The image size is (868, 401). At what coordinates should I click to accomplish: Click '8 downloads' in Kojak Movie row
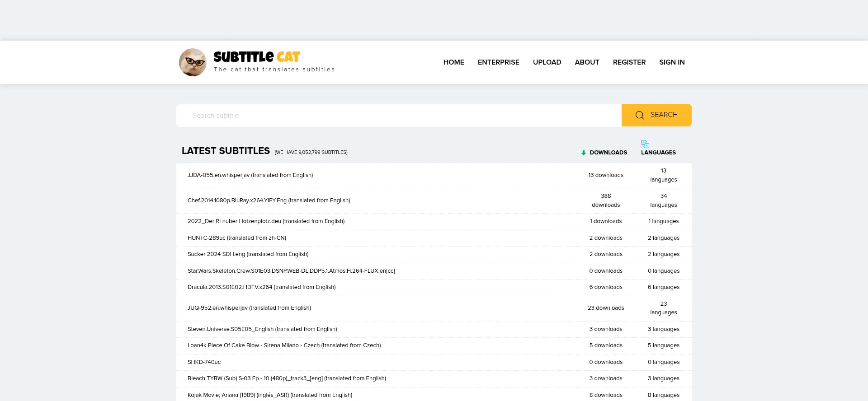606,395
